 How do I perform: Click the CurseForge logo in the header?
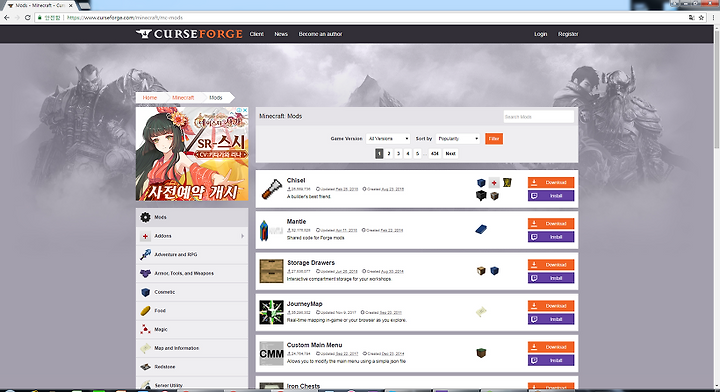pos(189,34)
